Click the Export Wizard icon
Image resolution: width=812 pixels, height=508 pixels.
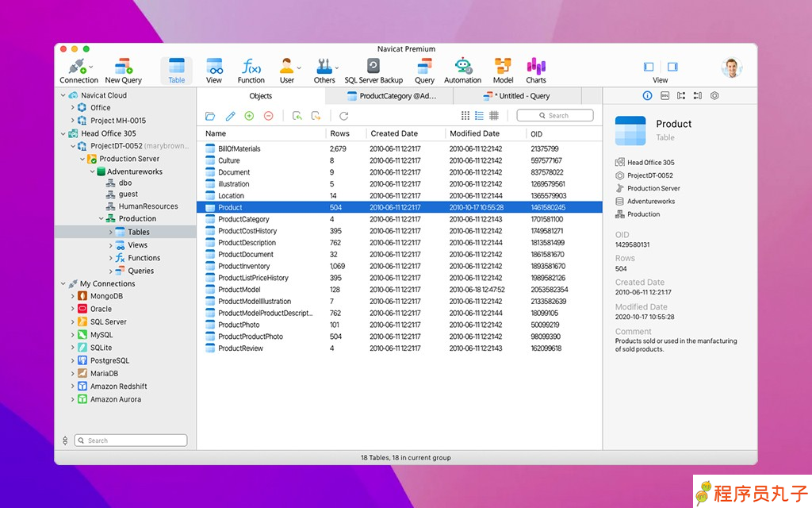(316, 116)
